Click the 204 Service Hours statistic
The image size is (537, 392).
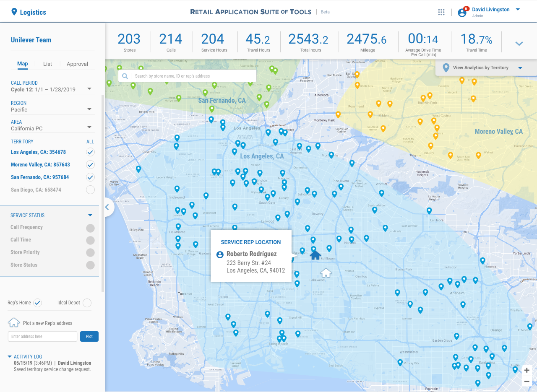tap(214, 42)
